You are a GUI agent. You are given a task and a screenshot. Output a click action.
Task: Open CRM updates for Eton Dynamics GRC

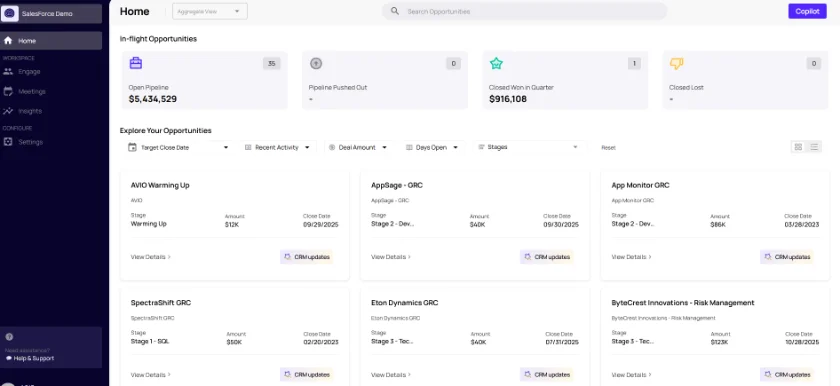547,375
